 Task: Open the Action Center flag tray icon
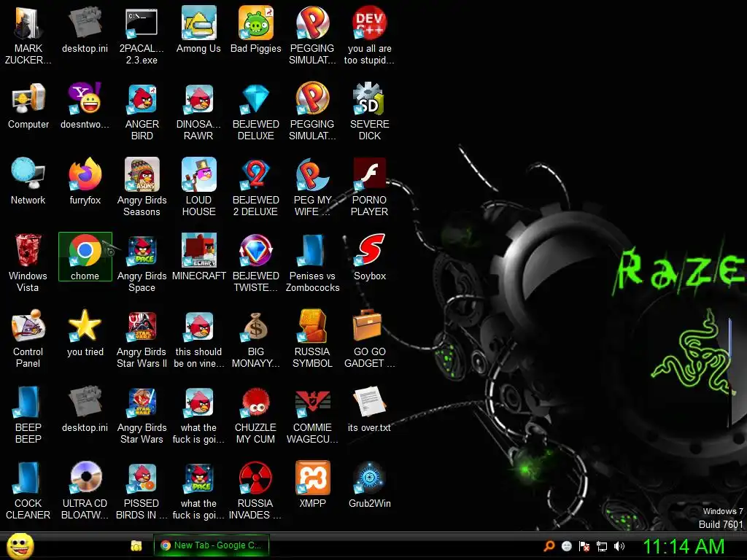pyautogui.click(x=584, y=546)
